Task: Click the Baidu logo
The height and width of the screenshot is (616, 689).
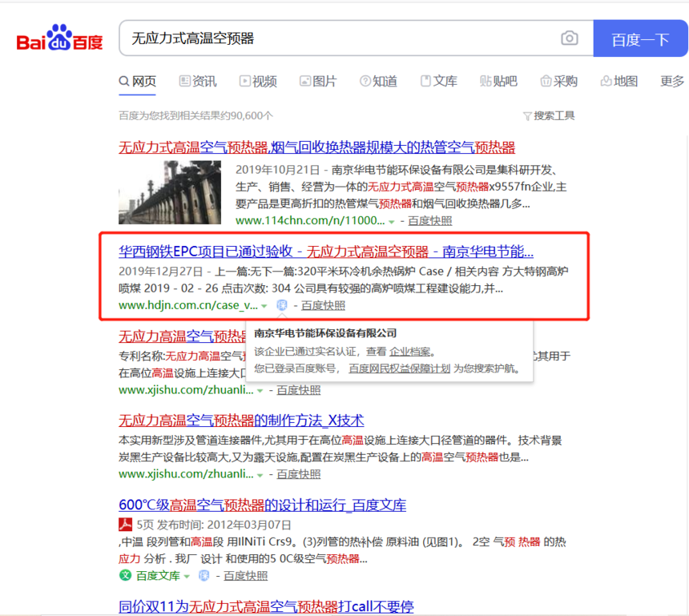Action: coord(60,38)
